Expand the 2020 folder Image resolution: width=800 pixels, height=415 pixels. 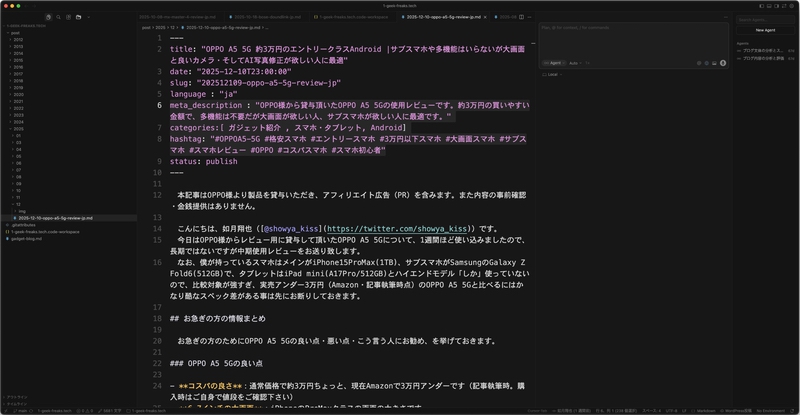18,94
